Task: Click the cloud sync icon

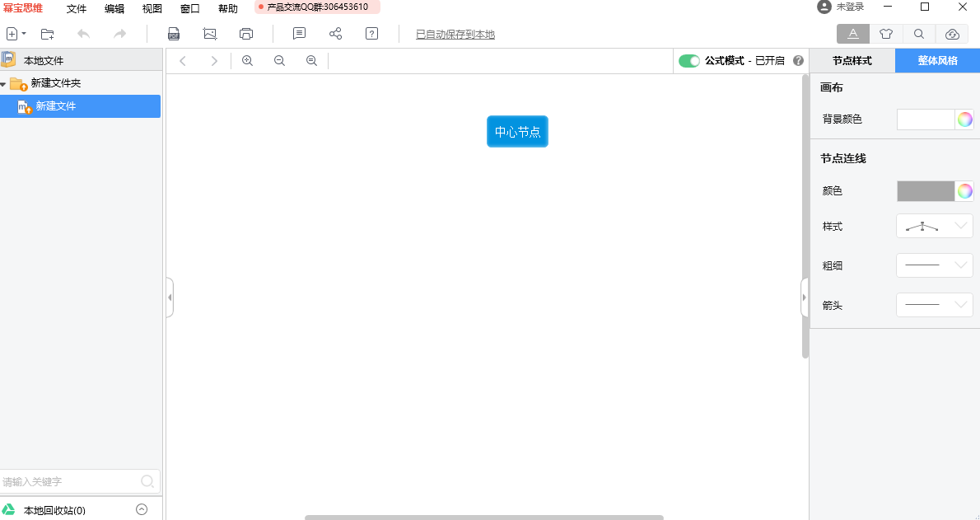Action: [x=952, y=34]
